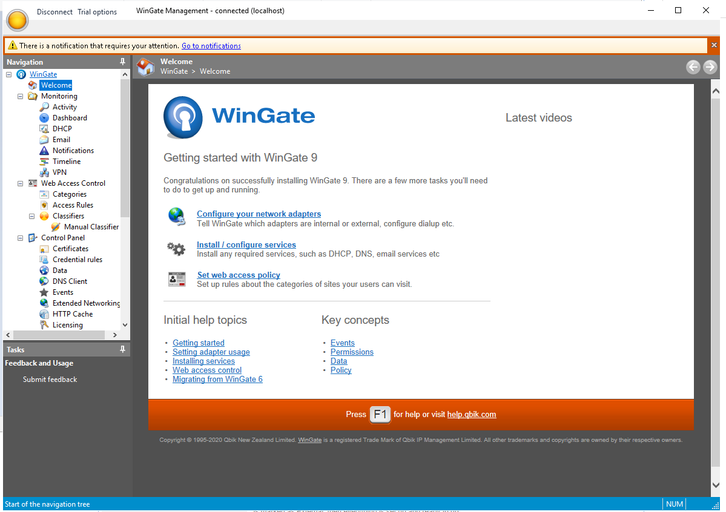Click the web access policy card icon
This screenshot has width=726, height=512.
pos(176,279)
